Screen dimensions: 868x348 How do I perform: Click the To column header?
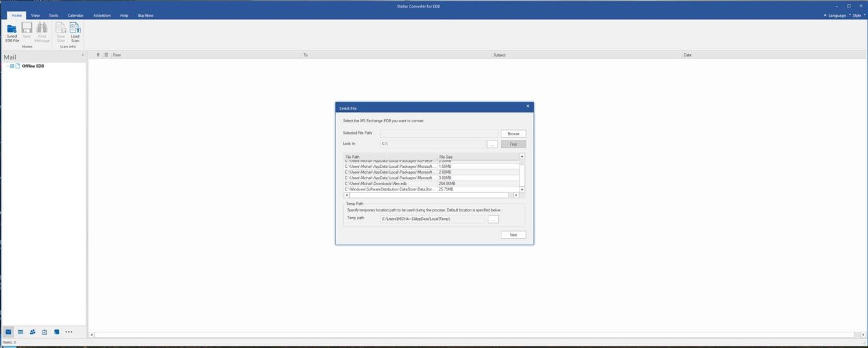tap(397, 55)
